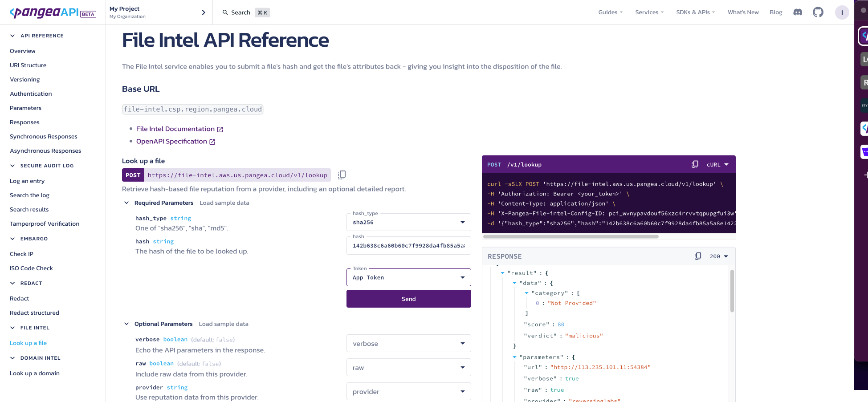
Task: Open OpenAPI Specification external link
Action: pos(175,141)
